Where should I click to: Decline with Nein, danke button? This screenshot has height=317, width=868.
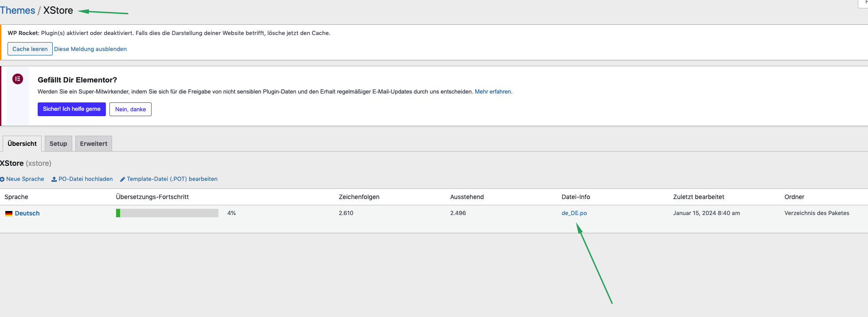tap(130, 109)
